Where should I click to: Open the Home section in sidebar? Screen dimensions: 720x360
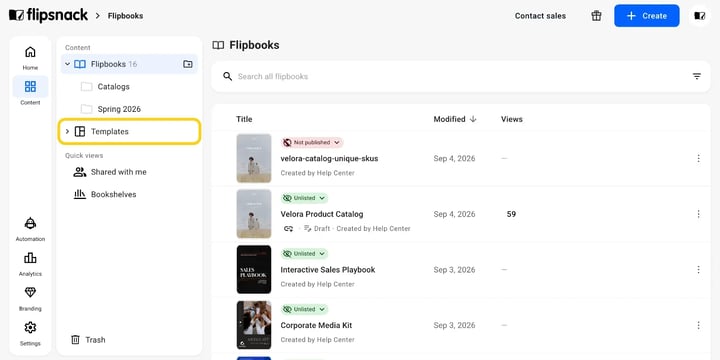[30, 58]
